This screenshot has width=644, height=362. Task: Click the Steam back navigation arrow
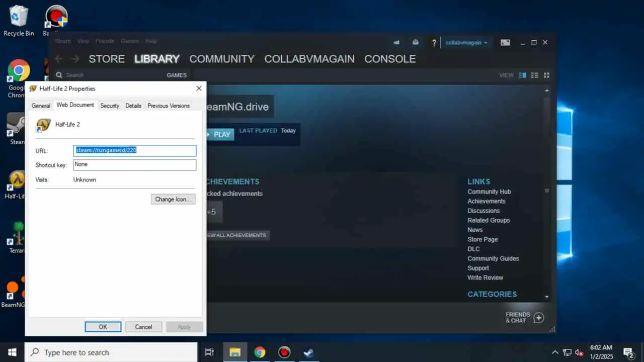tap(59, 59)
